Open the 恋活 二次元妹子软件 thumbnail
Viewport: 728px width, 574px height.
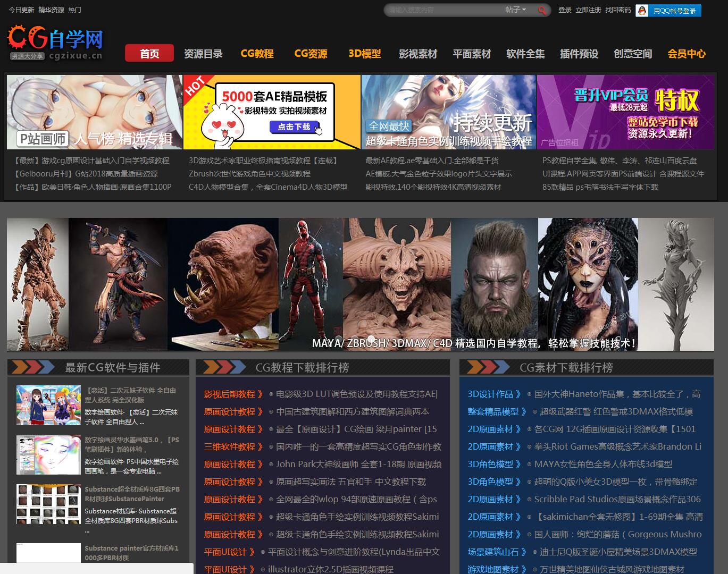pyautogui.click(x=48, y=405)
